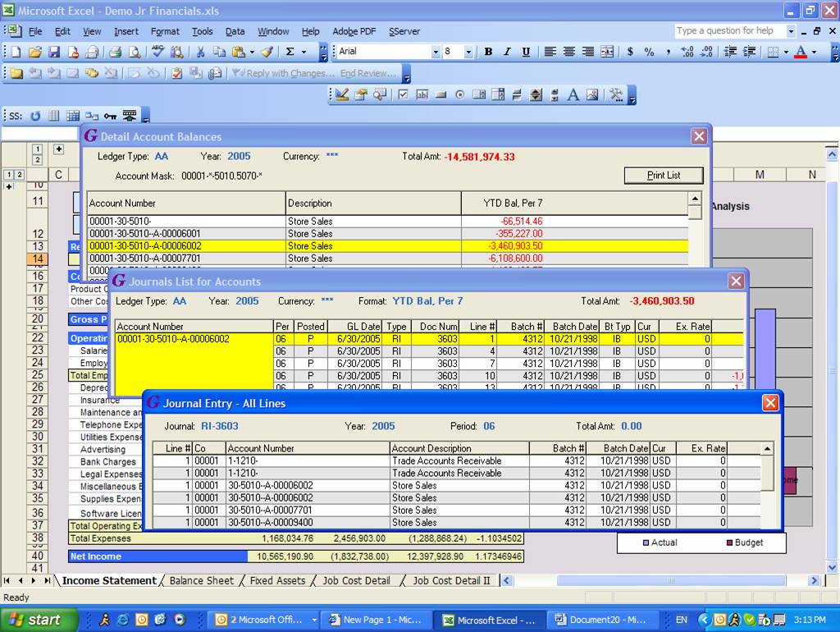
Task: Save the workbook using the floppy icon
Action: (54, 52)
